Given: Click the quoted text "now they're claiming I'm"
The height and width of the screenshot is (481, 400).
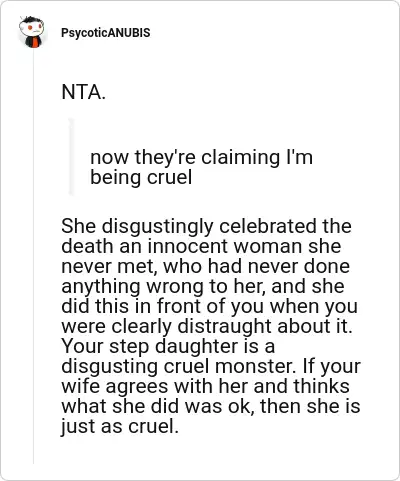Looking at the screenshot, I should (x=201, y=157).
